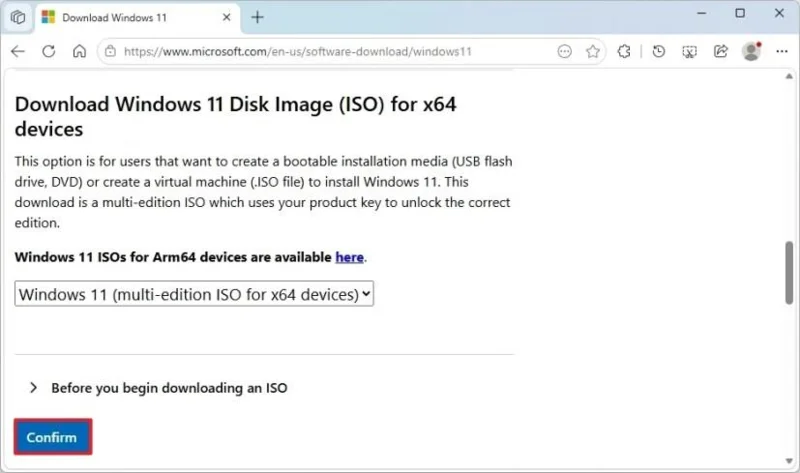800x473 pixels.
Task: Close the Download Windows 11 tab
Action: 227,17
